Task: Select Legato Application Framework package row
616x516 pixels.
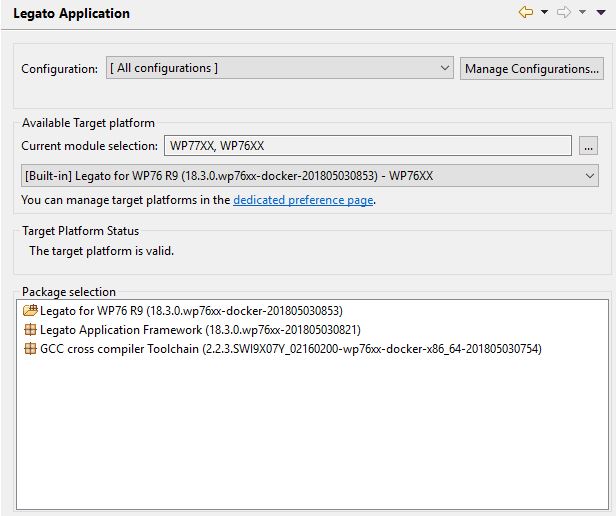Action: [200, 330]
